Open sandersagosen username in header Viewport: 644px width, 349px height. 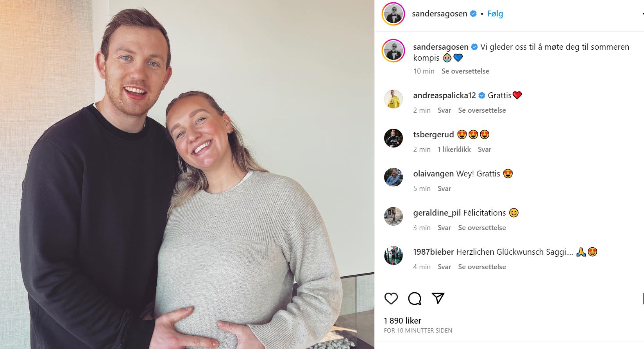coord(440,14)
